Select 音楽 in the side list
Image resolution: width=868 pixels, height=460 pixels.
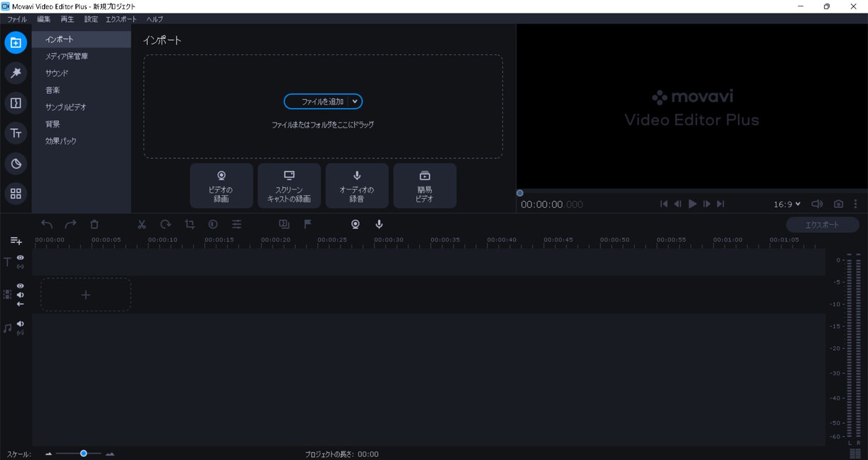click(x=81, y=90)
